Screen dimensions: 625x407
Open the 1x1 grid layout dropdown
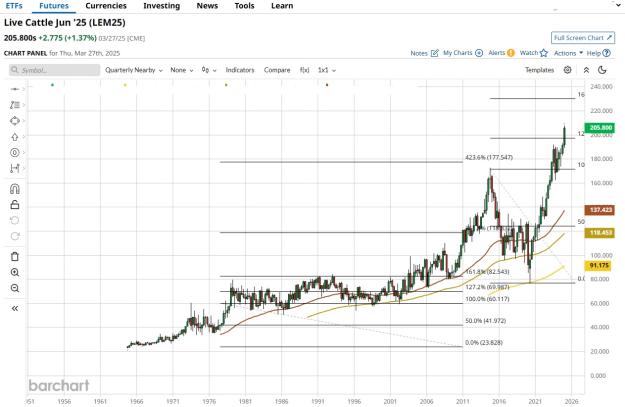click(327, 70)
